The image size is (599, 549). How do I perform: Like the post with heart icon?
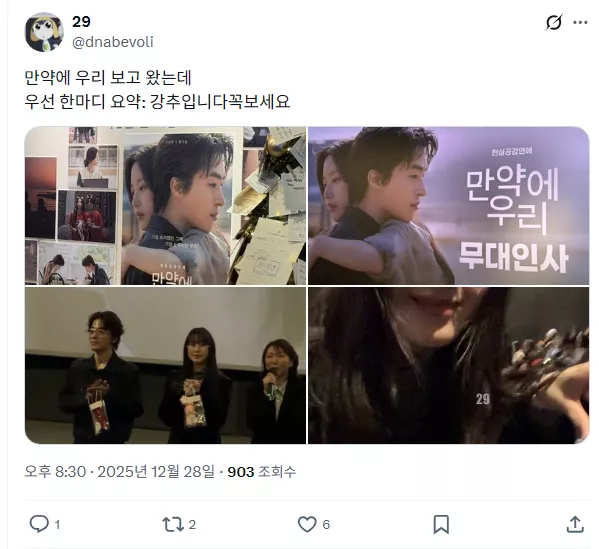[x=307, y=524]
